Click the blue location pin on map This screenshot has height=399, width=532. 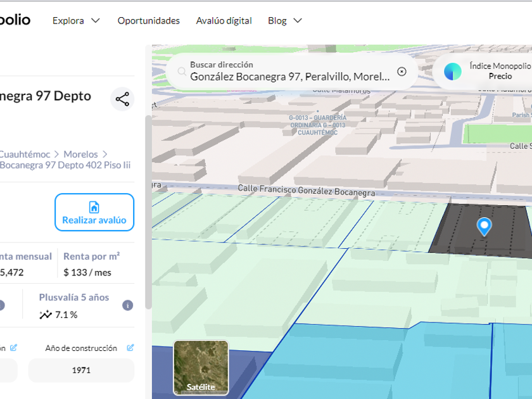pos(484,226)
